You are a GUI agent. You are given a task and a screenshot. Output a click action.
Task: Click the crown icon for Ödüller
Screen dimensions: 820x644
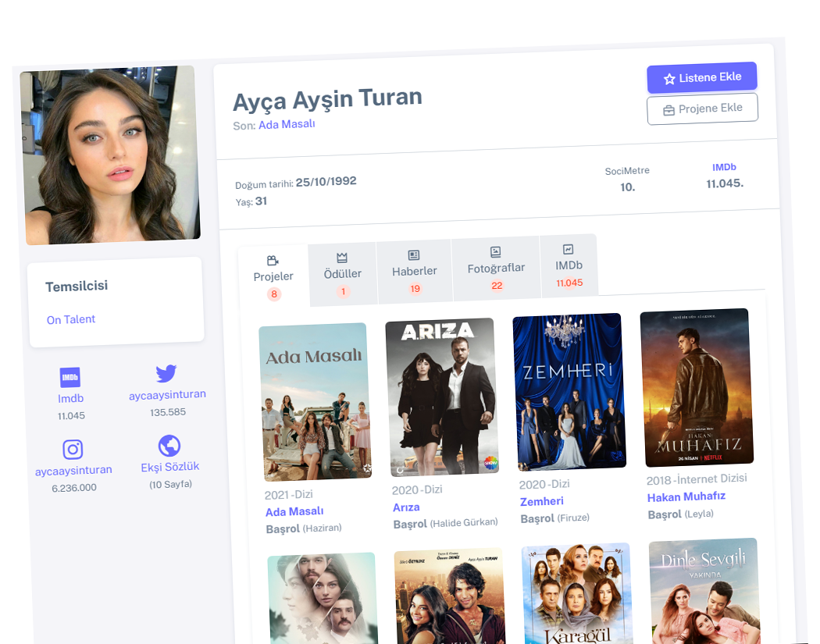342,257
